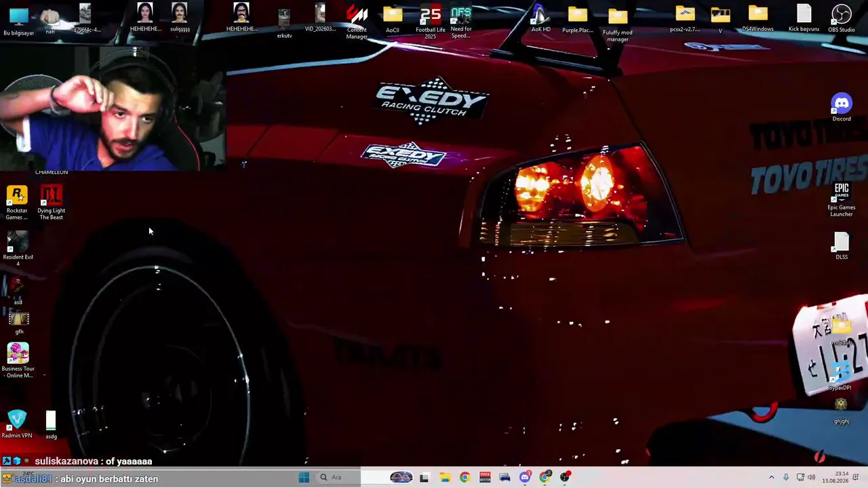Open the Windows Start menu
Screen dimensions: 868x488
pos(304,477)
